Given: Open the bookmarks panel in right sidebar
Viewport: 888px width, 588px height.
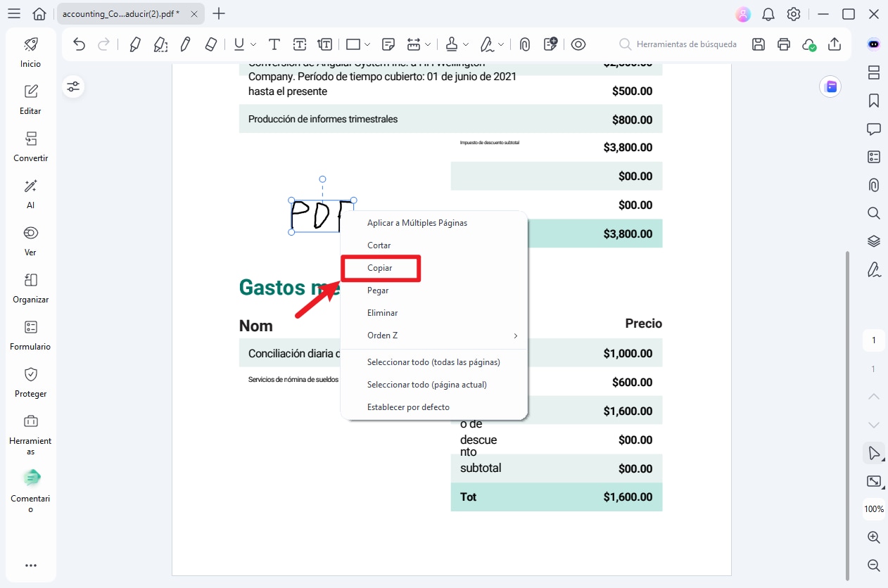Looking at the screenshot, I should (x=873, y=101).
